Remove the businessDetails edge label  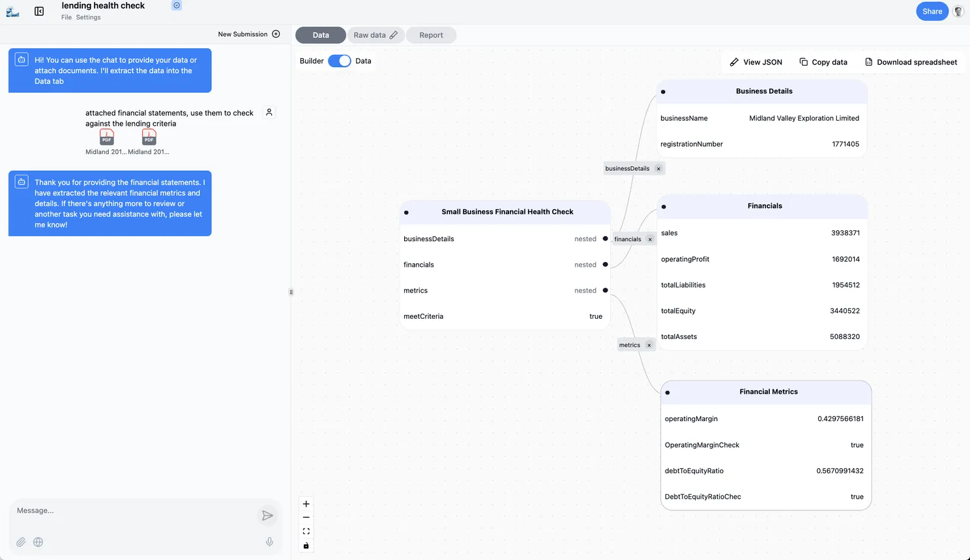coord(658,169)
